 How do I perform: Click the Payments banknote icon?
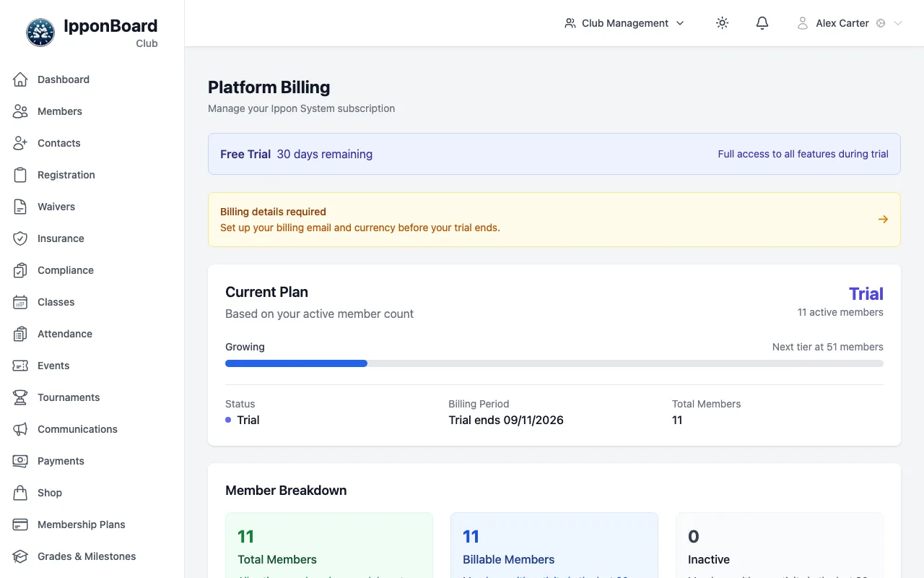coord(20,461)
